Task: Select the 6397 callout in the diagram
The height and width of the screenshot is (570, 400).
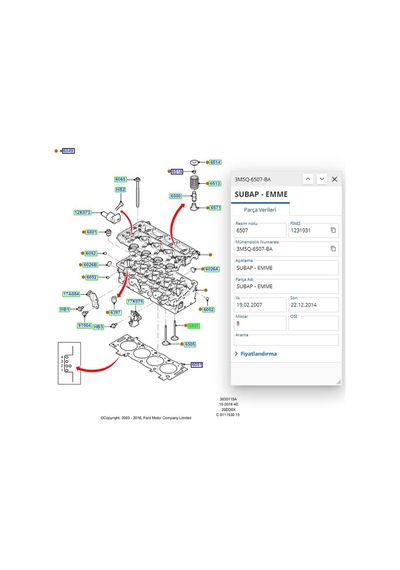Action: (x=115, y=312)
